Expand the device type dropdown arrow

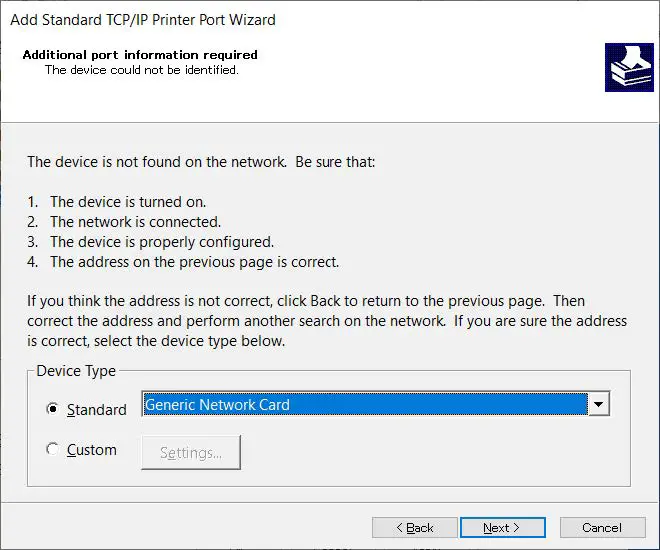coord(598,404)
